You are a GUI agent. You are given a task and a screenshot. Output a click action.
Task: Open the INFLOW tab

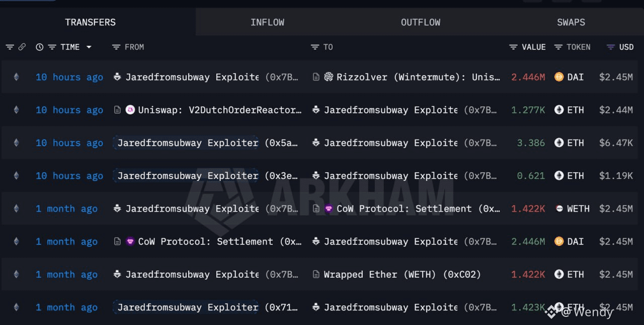267,22
